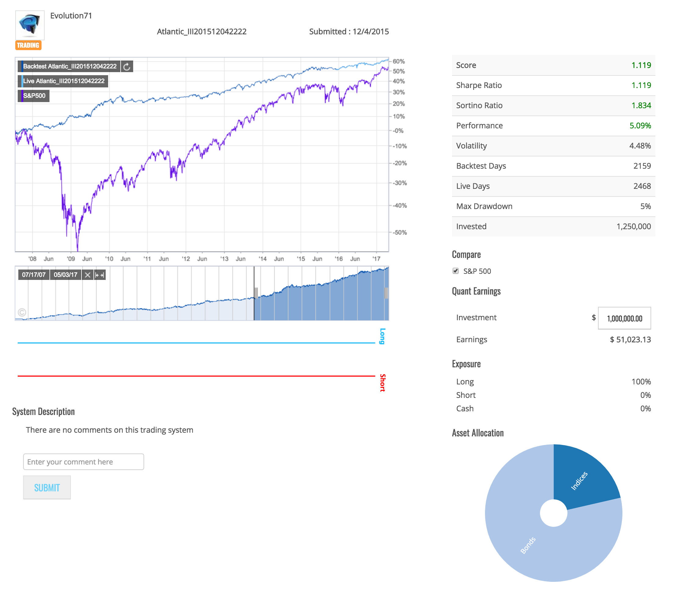Click the TRADING badge under the avatar
Image resolution: width=700 pixels, height=602 pixels.
click(x=28, y=45)
